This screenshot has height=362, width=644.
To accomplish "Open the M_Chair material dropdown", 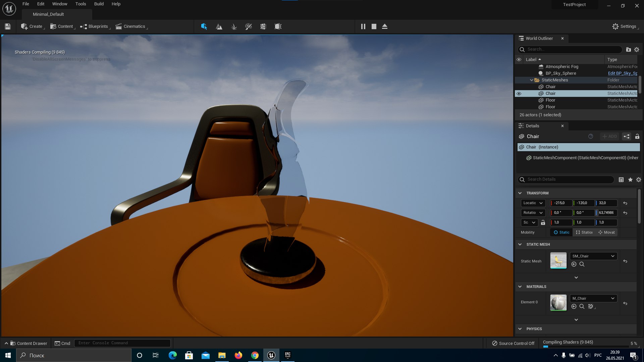I will click(593, 299).
